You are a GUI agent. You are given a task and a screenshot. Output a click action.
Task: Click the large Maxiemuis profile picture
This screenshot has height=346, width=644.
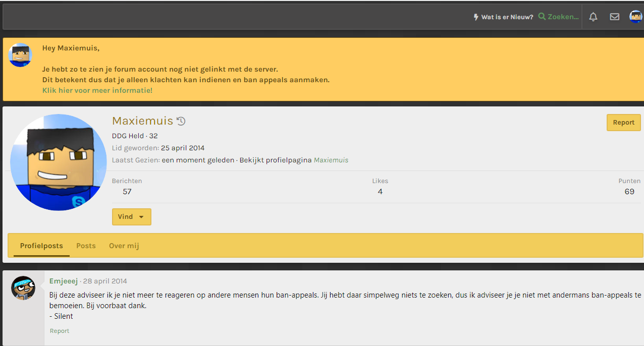coord(59,162)
